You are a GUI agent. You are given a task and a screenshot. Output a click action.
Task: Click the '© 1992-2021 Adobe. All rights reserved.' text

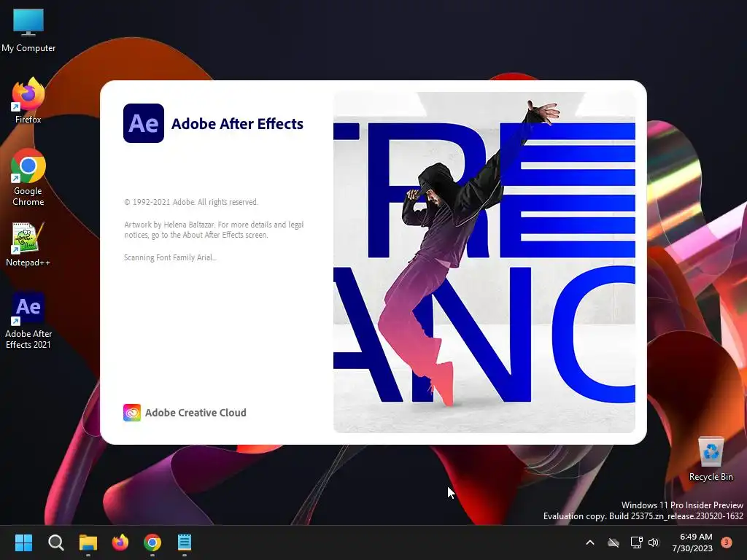pos(191,202)
